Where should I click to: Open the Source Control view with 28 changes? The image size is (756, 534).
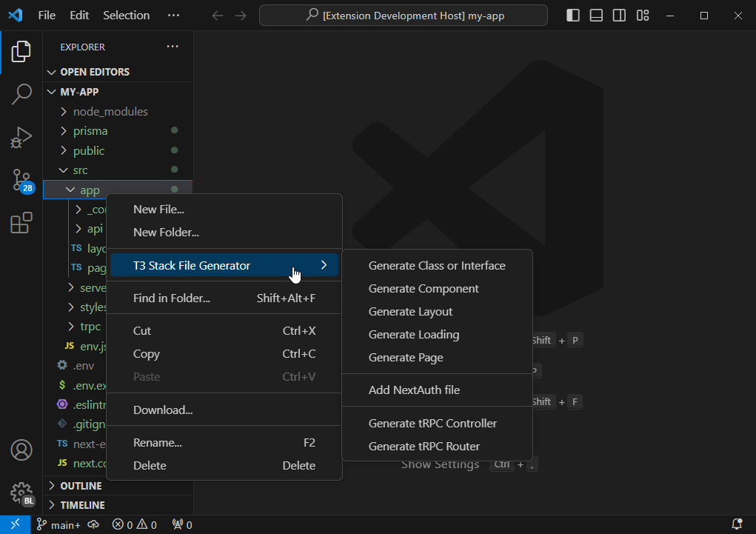click(21, 181)
